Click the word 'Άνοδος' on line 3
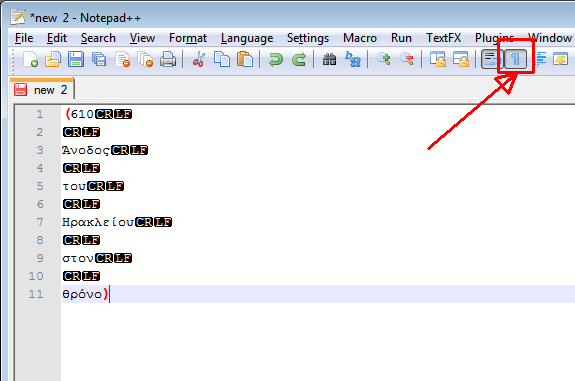The image size is (575, 381). (86, 150)
